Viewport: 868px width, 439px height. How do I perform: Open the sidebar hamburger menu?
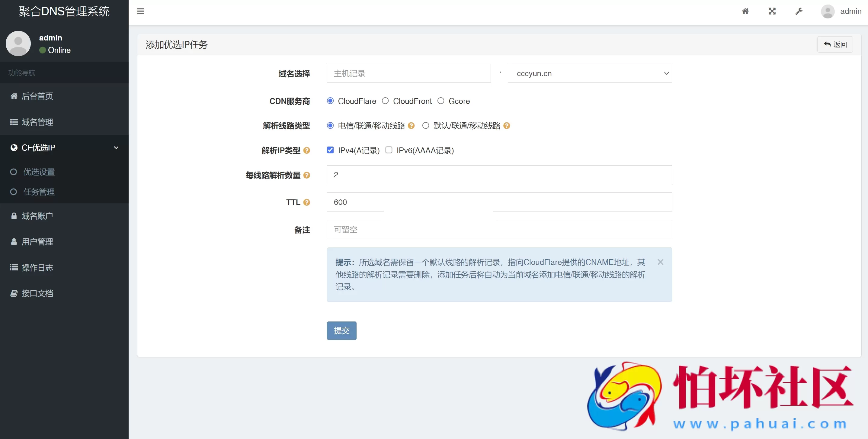click(x=140, y=11)
